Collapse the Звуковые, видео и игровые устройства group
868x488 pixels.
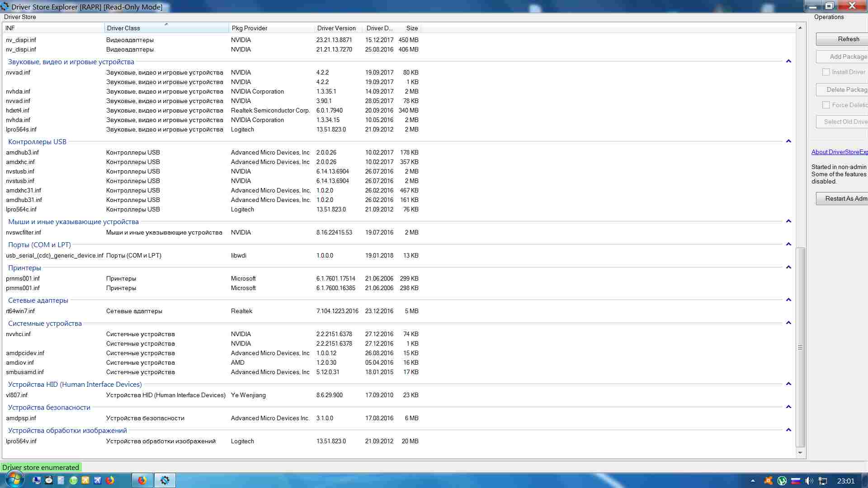click(x=788, y=61)
